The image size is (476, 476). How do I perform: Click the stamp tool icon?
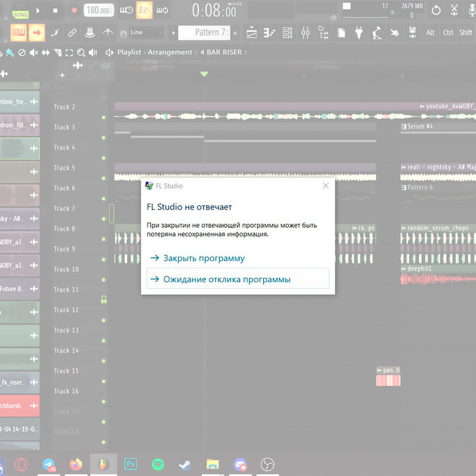(90, 33)
